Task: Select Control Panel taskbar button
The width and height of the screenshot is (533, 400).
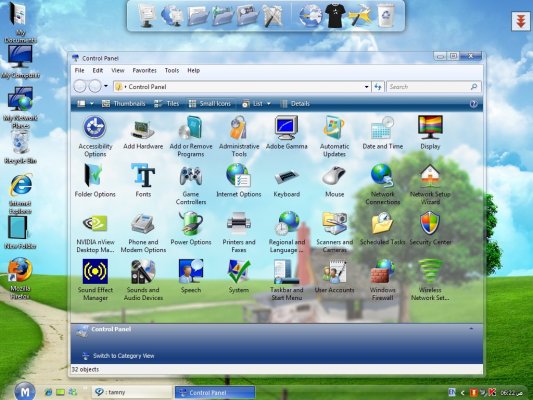Action: (215, 393)
